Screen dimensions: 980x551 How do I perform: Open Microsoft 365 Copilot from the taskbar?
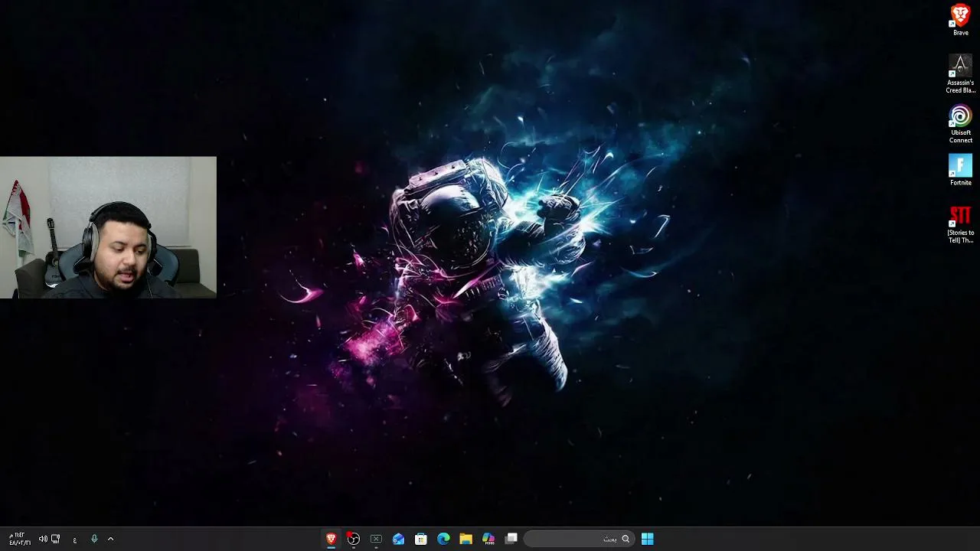[x=488, y=539]
